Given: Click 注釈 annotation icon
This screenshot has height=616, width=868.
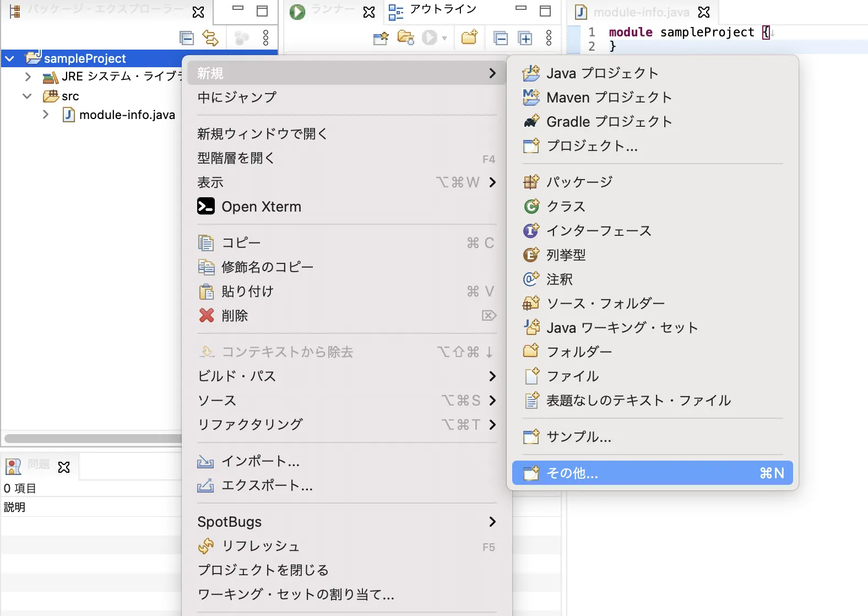Looking at the screenshot, I should click(x=531, y=279).
